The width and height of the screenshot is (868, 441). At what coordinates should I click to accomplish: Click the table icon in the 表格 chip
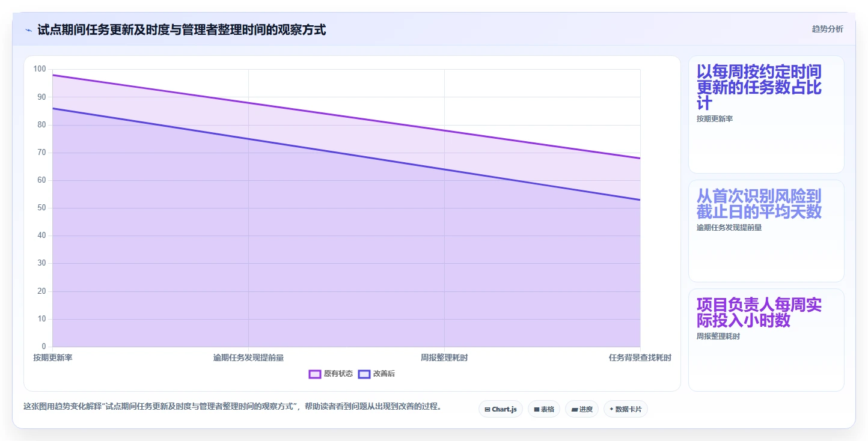click(536, 409)
